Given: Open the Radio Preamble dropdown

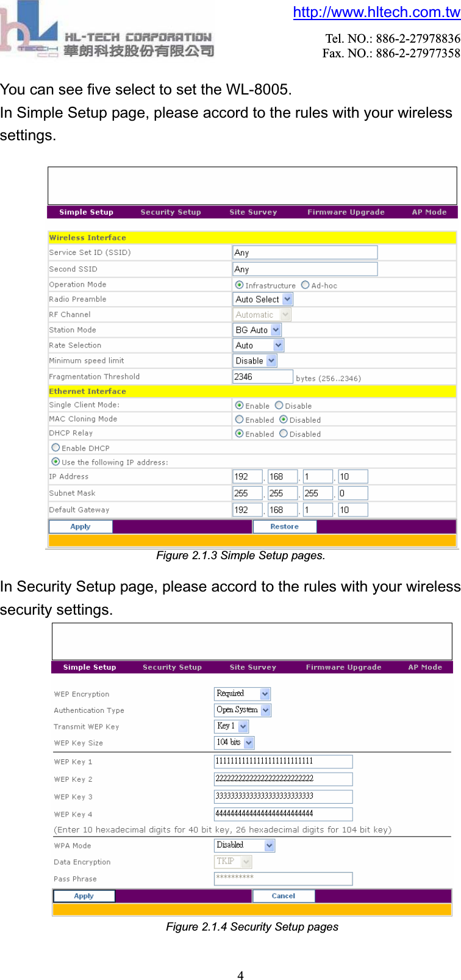Looking at the screenshot, I should click(288, 299).
